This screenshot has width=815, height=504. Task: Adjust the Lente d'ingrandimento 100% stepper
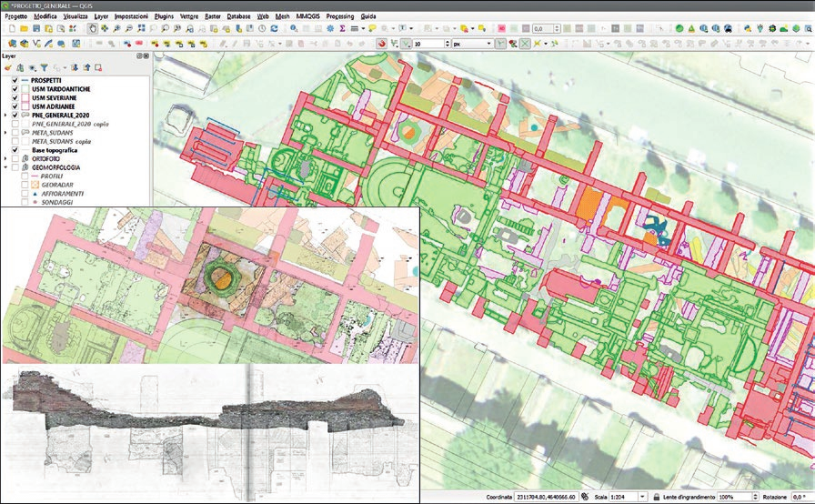click(x=755, y=498)
